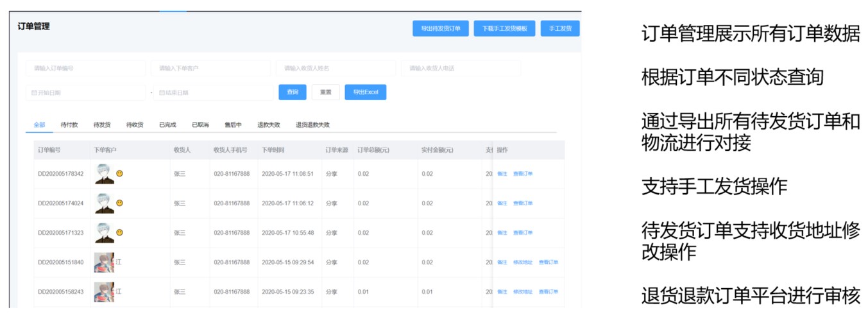This screenshot has width=868, height=319.
Task: Open the 售后中 tab
Action: click(x=233, y=125)
